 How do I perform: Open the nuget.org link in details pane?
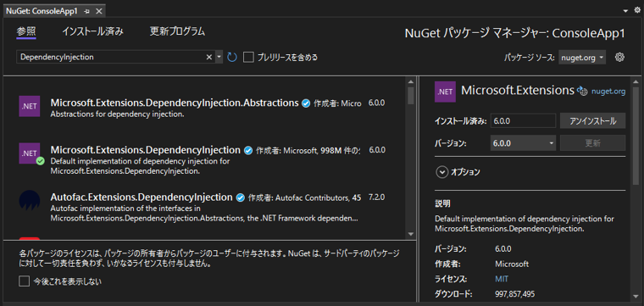[x=608, y=92]
